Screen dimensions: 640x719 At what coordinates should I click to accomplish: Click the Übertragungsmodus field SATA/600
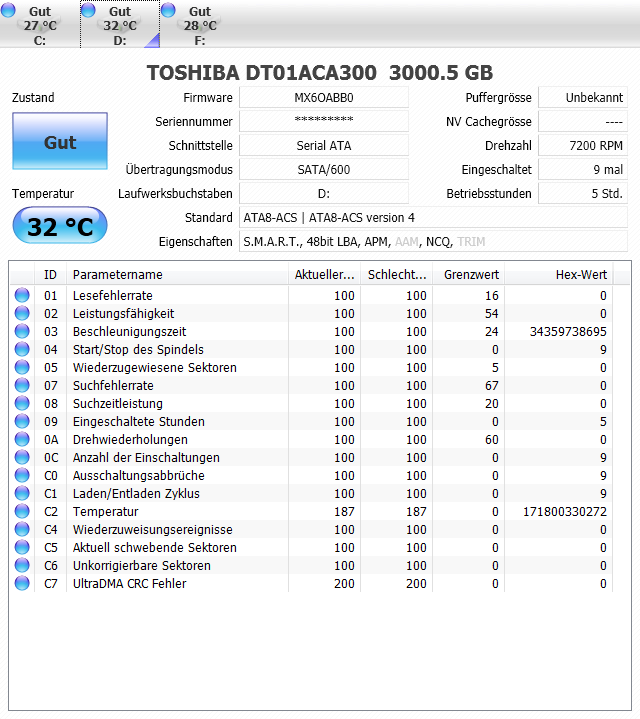[324, 170]
